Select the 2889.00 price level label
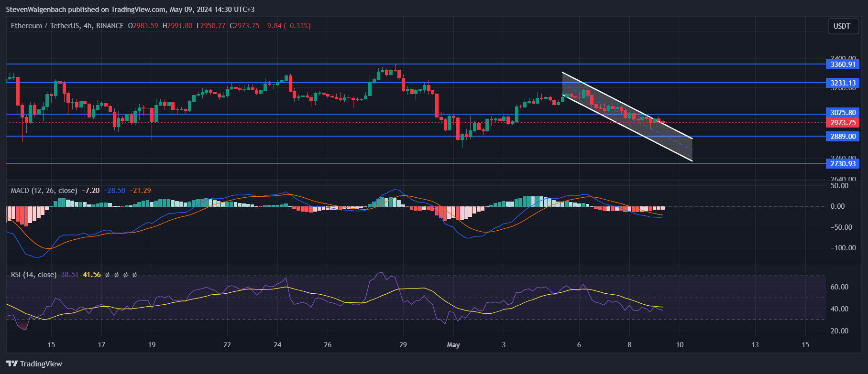This screenshot has width=868, height=374. pyautogui.click(x=843, y=136)
